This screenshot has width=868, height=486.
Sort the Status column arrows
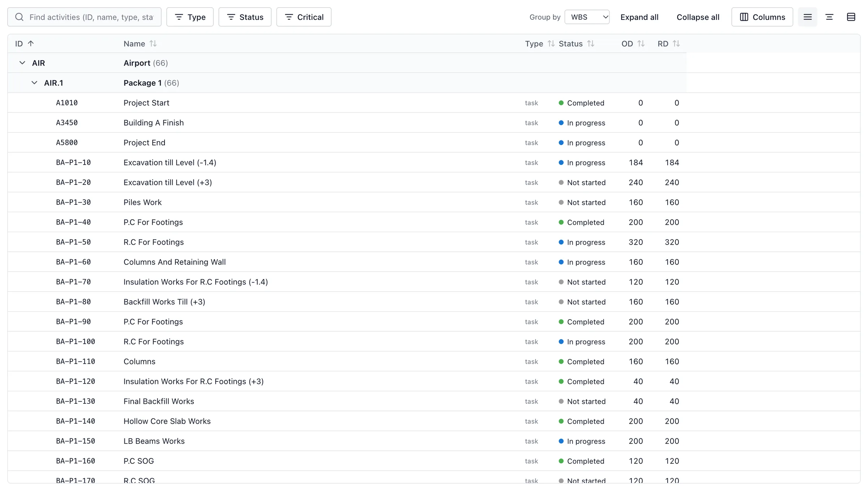coord(591,43)
